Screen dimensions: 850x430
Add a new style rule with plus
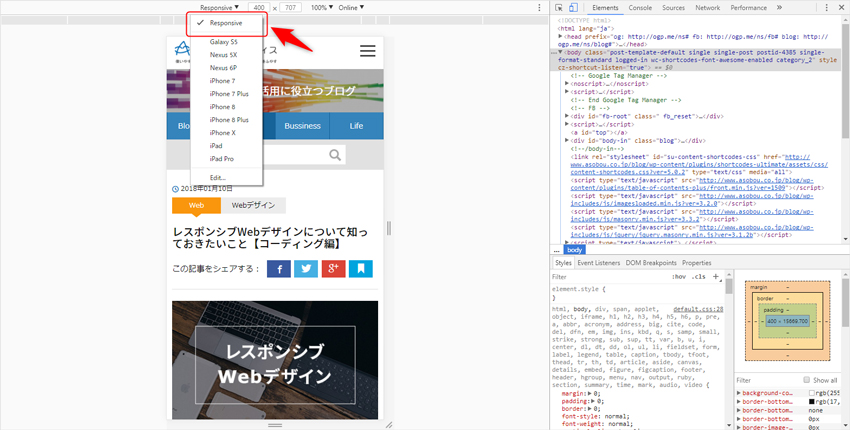(716, 277)
